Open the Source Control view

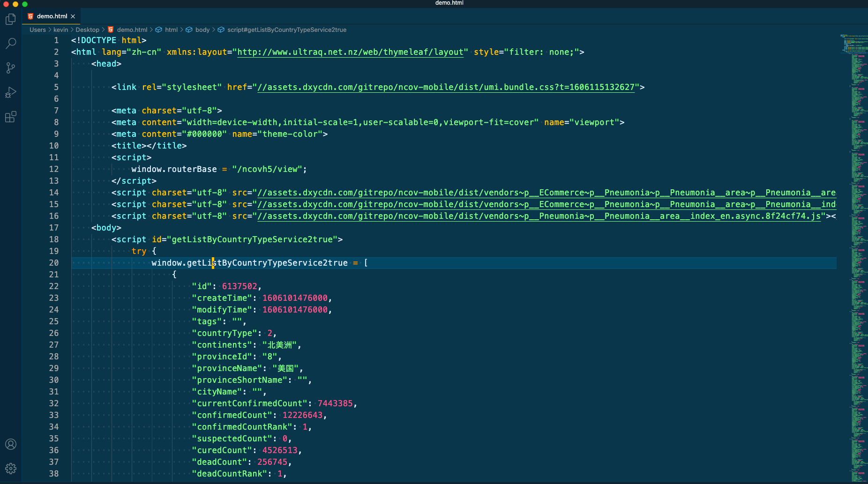tap(11, 68)
